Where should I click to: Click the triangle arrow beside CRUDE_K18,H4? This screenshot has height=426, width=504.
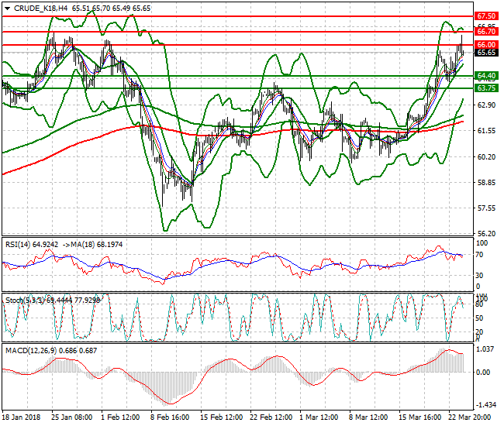click(7, 8)
